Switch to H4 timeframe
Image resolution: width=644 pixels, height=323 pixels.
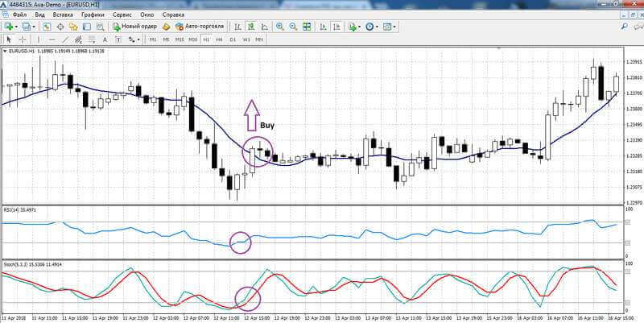point(219,39)
